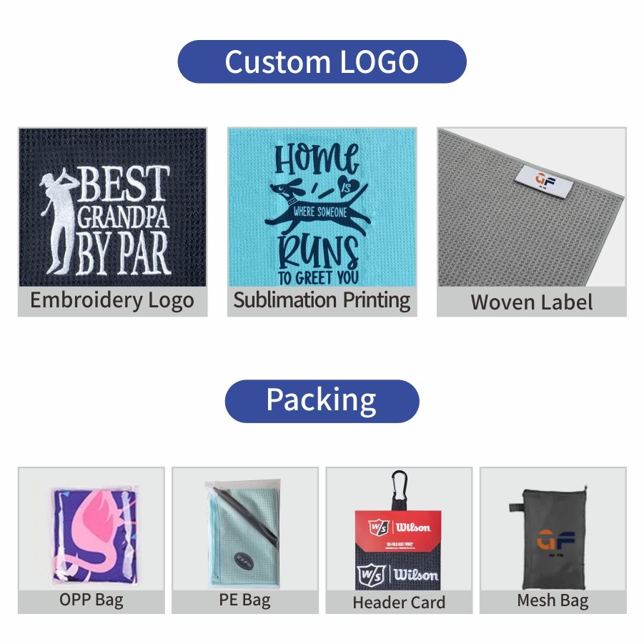Click the Header Card label
Viewport: 644px width, 644px height.
coord(399,603)
